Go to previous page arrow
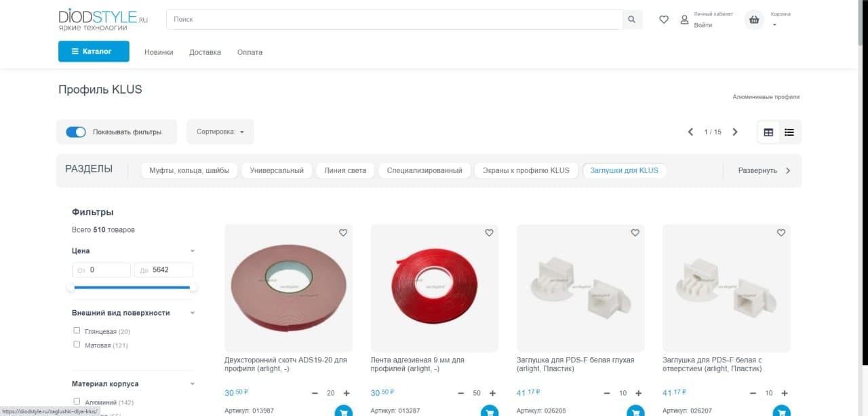 pyautogui.click(x=690, y=132)
